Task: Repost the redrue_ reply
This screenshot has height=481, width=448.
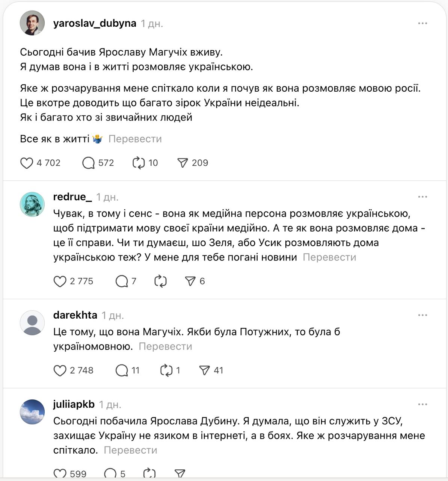Action: 160,281
